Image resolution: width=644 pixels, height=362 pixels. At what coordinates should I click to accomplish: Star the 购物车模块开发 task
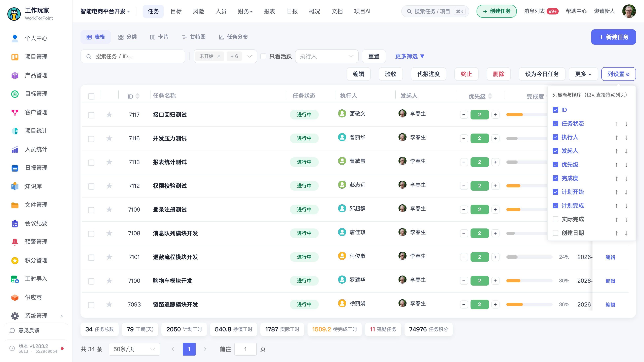[x=109, y=281]
